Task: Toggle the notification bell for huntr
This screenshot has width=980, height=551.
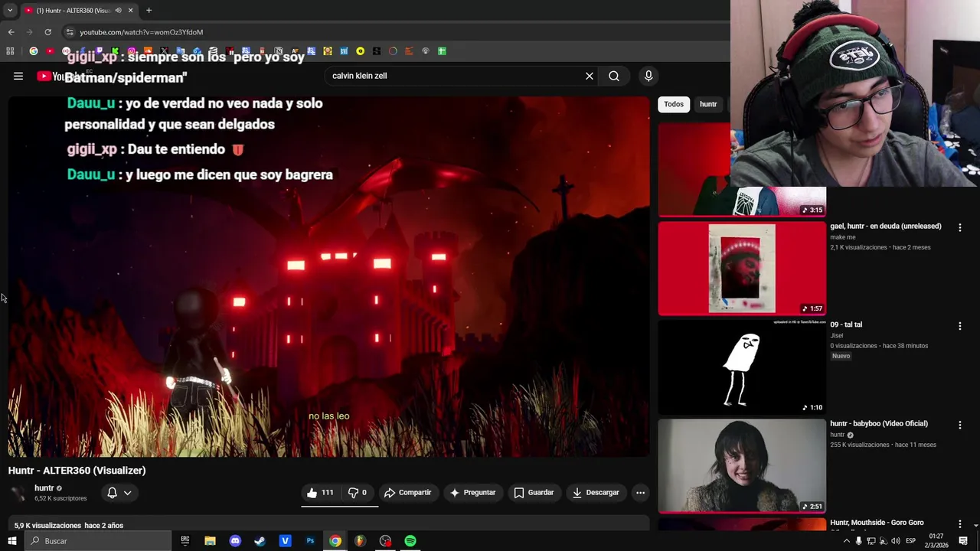Action: click(x=112, y=493)
